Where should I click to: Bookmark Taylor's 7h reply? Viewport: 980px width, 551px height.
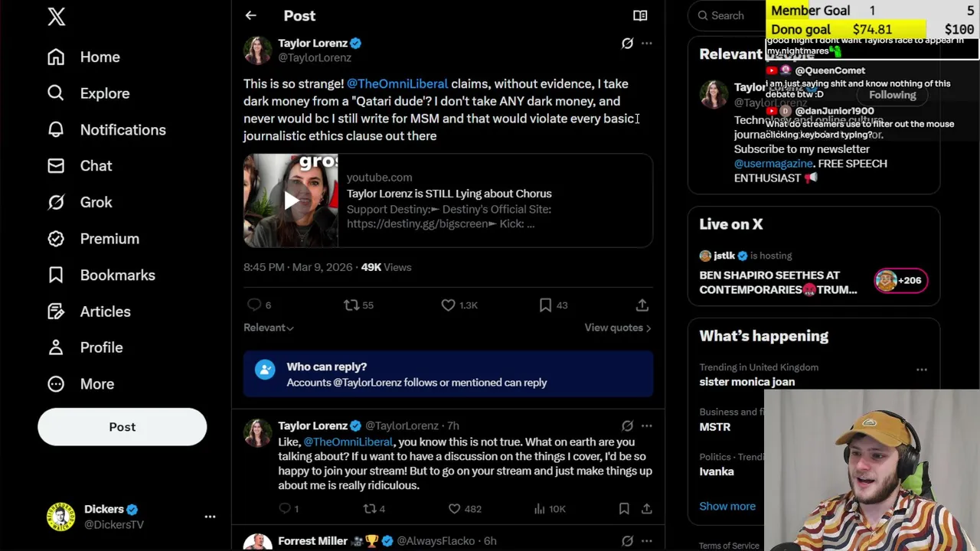point(624,508)
